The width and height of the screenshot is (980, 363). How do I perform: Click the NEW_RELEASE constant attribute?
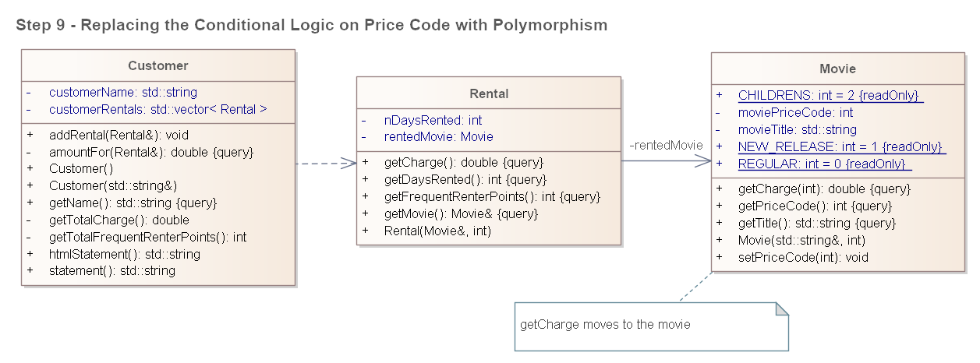(x=841, y=146)
